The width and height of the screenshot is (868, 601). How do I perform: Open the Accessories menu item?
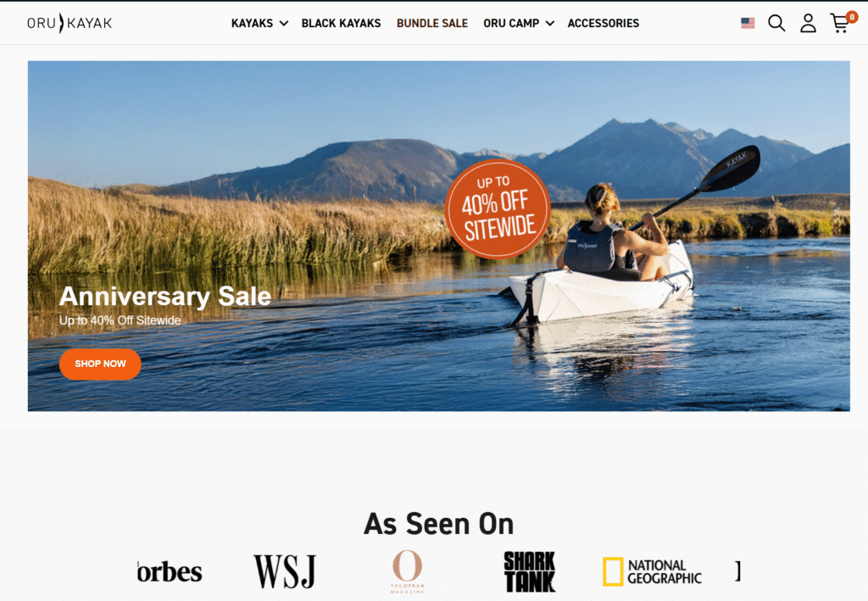[x=603, y=23]
